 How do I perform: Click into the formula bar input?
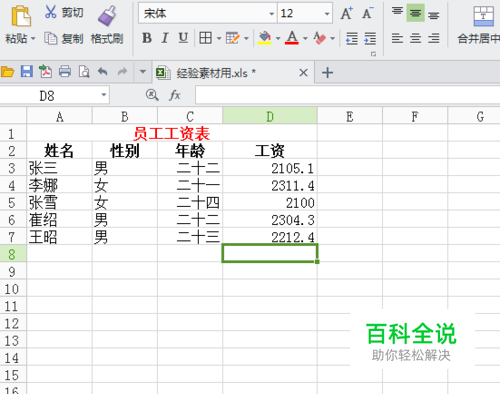347,95
